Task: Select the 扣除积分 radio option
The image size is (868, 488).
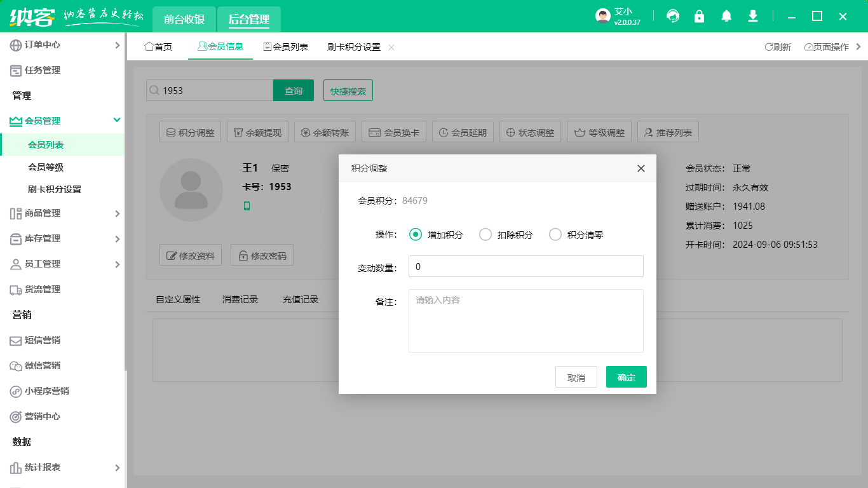Action: [485, 234]
